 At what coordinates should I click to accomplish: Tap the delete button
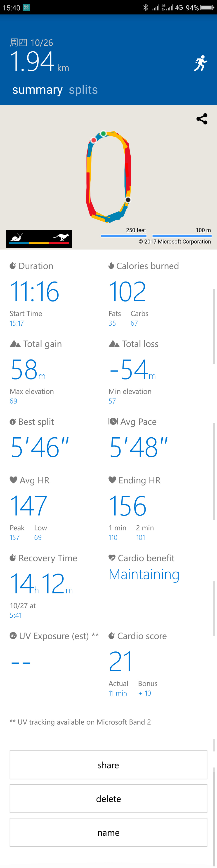[108, 799]
